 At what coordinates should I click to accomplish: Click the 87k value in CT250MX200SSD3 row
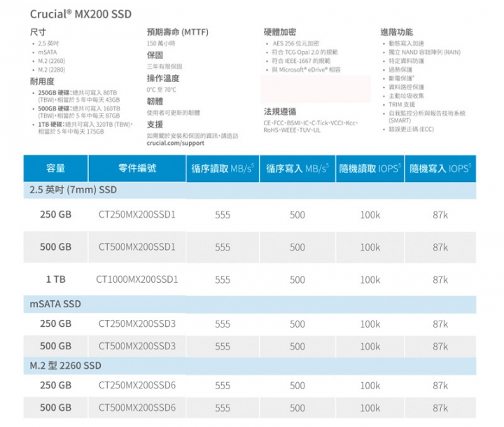click(x=440, y=324)
